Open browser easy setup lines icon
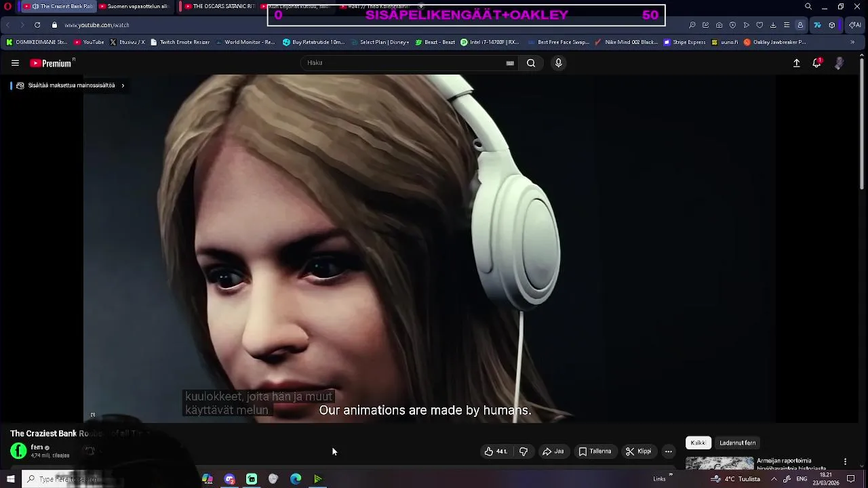 (x=787, y=25)
